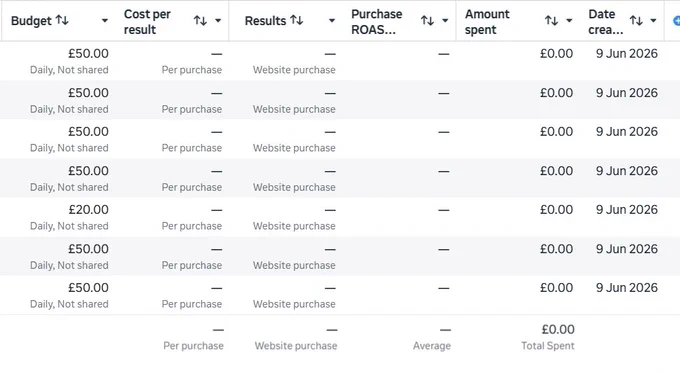The width and height of the screenshot is (680, 372).
Task: Open the Date created column dropdown caret
Action: pyautogui.click(x=654, y=20)
